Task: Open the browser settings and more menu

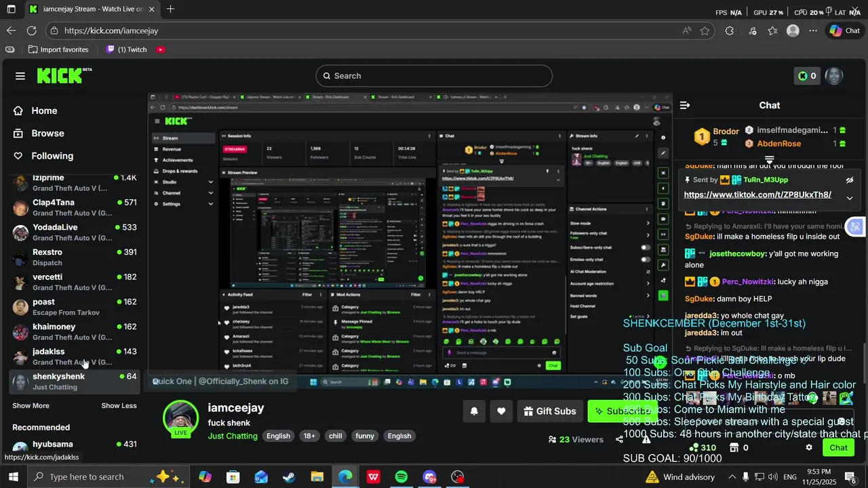Action: [813, 30]
